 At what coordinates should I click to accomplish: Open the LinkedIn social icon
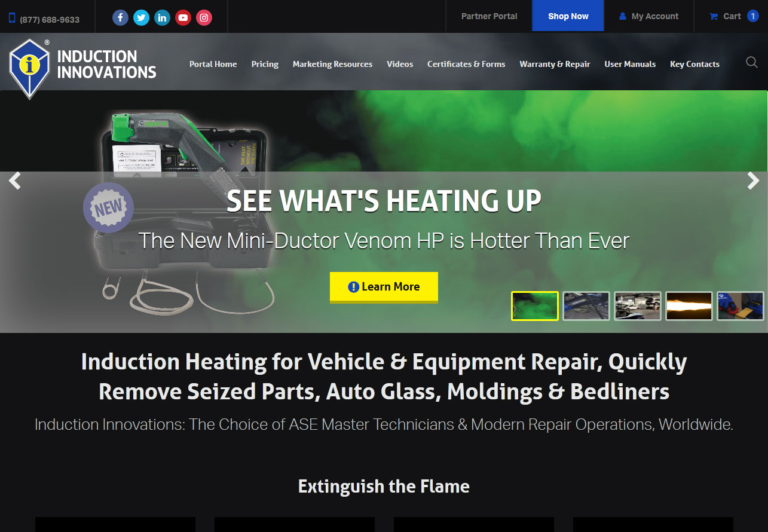point(162,18)
